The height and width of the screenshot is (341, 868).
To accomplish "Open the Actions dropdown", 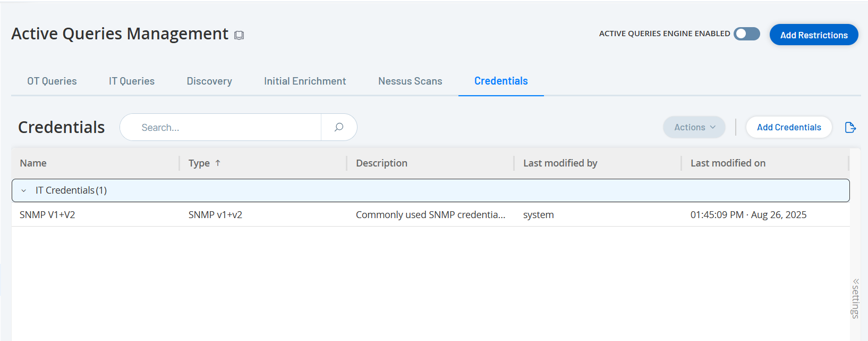I will [x=694, y=127].
